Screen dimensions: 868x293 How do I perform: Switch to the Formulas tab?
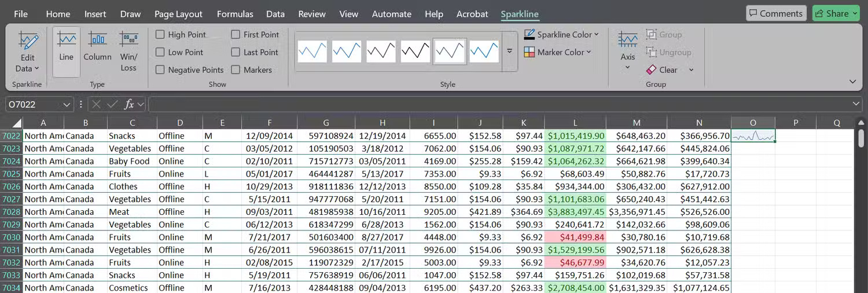235,14
